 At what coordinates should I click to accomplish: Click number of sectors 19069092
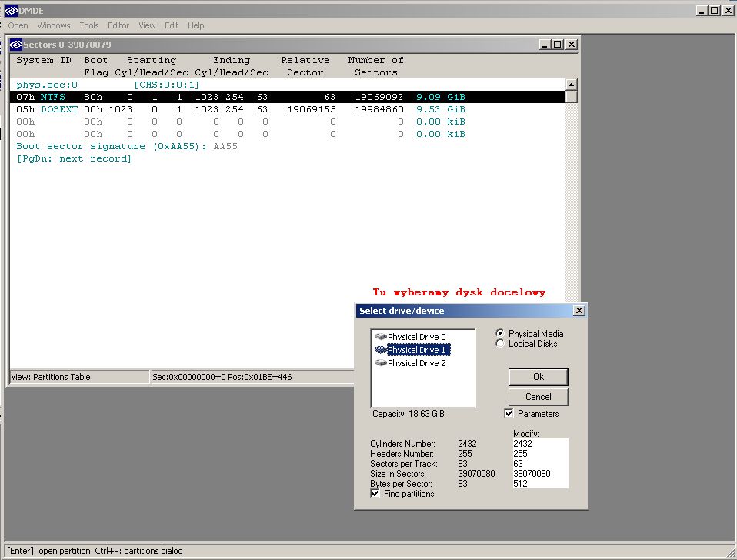(x=379, y=97)
